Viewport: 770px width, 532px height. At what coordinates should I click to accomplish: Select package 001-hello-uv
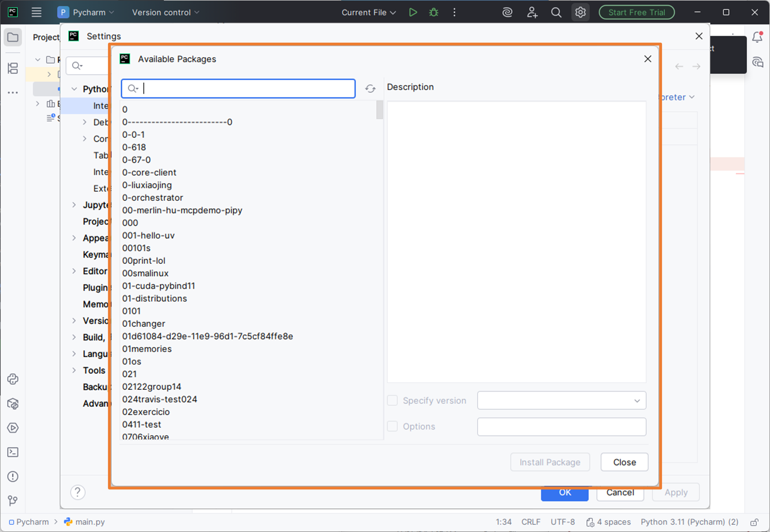click(148, 235)
